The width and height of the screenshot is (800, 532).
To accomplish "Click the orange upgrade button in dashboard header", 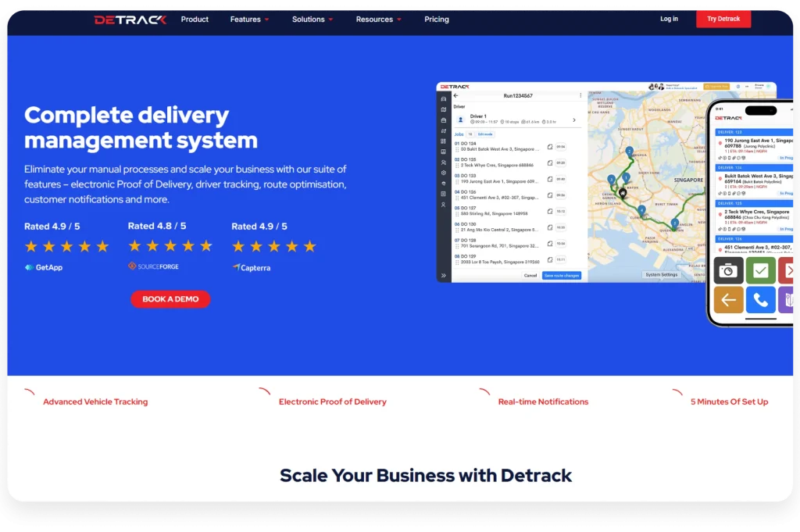I will [716, 87].
